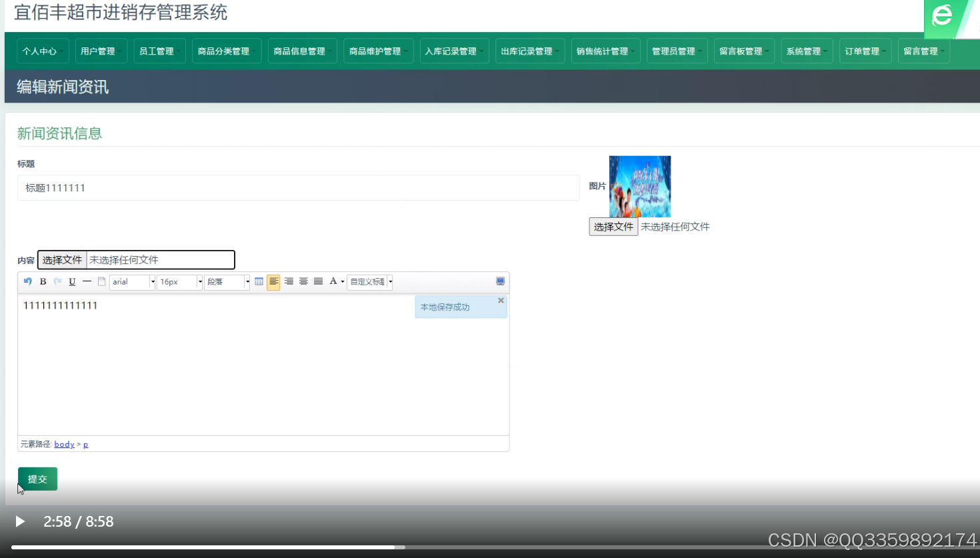The image size is (980, 558).
Task: Open the 留言板管理 menu
Action: click(x=744, y=51)
